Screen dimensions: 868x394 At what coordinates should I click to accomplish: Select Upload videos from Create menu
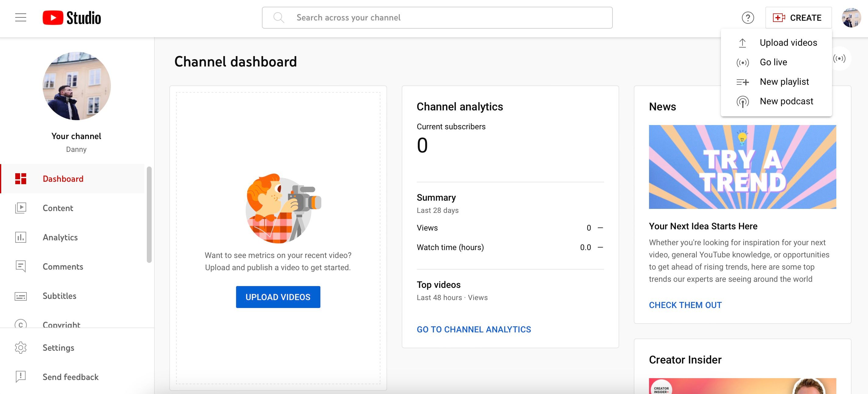coord(788,43)
